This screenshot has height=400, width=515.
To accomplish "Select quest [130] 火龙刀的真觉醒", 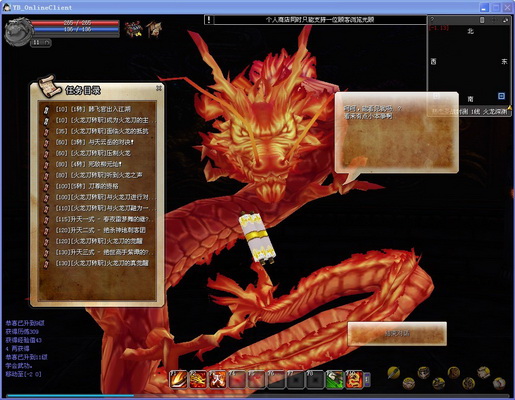I will point(101,263).
